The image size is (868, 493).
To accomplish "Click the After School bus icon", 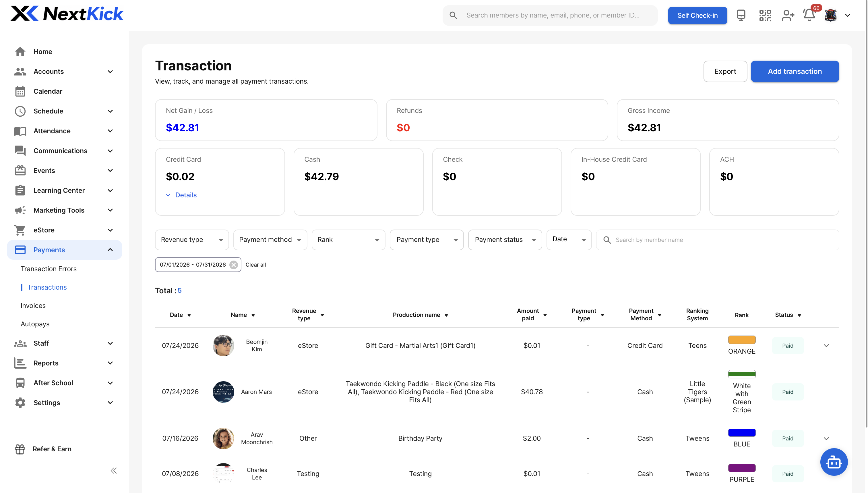I will click(20, 383).
